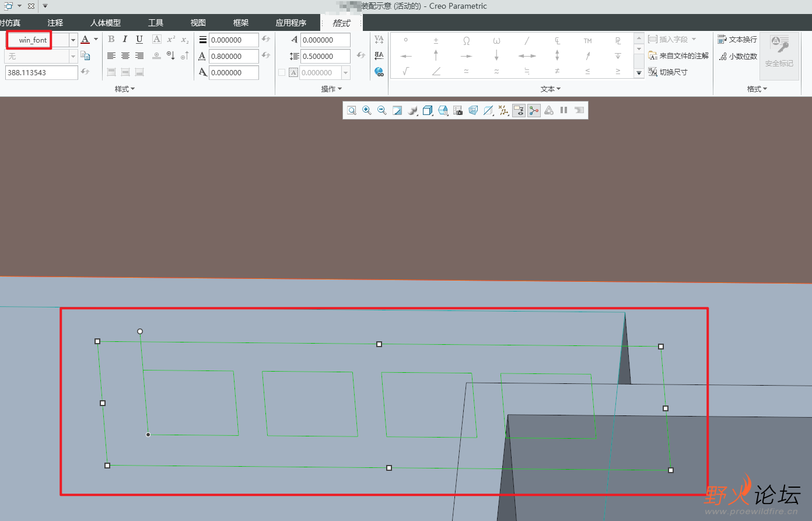Viewport: 812px width, 521px height.
Task: Click the hyperlink globe icon
Action: 379,72
